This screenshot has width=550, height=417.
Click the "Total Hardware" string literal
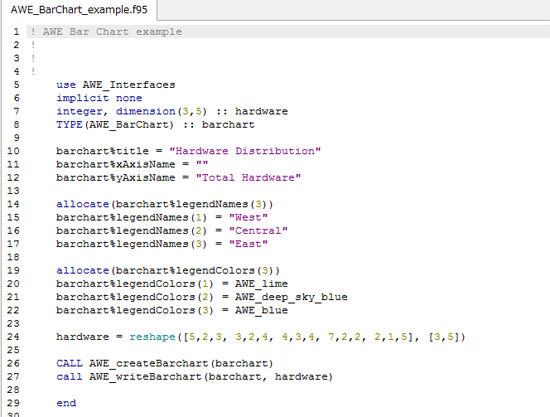[x=248, y=178]
